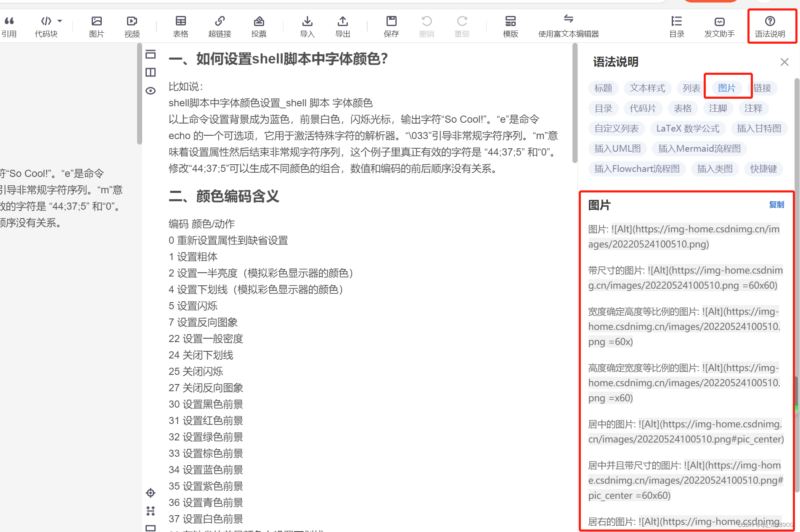Image resolution: width=800 pixels, height=532 pixels.
Task: Save the article with 保存 icon
Action: click(391, 26)
